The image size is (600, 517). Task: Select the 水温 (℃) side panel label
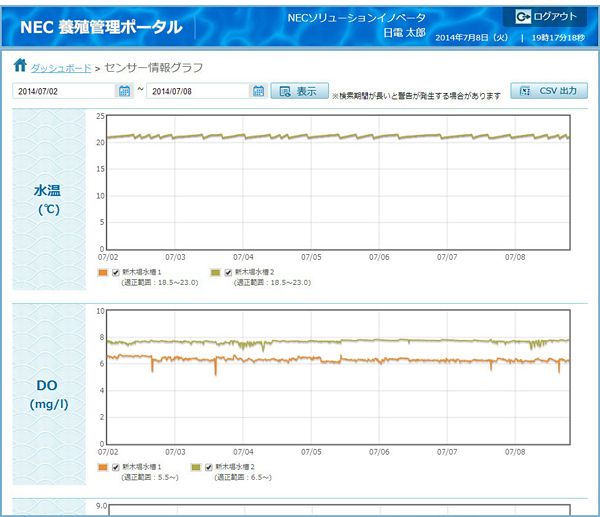click(49, 198)
